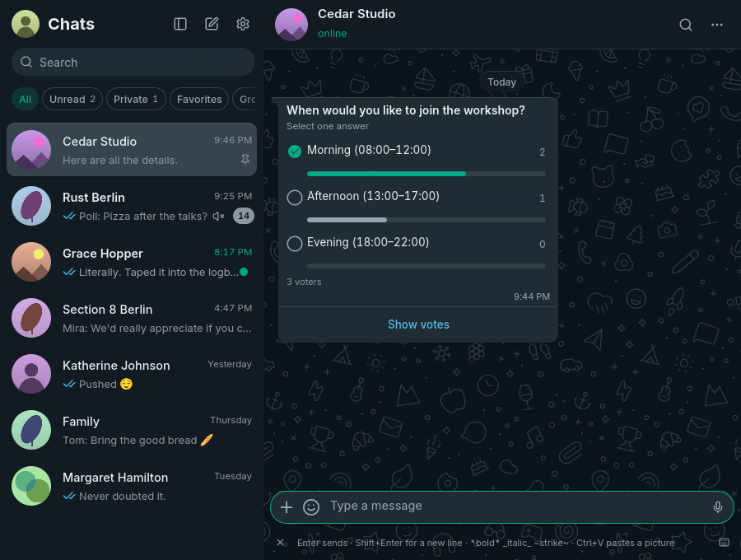The width and height of the screenshot is (741, 560).
Task: Select the Afternoon (13:00–17:00) radio option
Action: [295, 197]
